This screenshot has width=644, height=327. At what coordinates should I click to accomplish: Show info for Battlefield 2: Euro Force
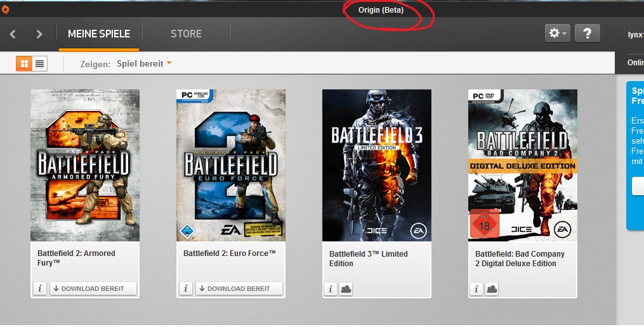(x=186, y=288)
